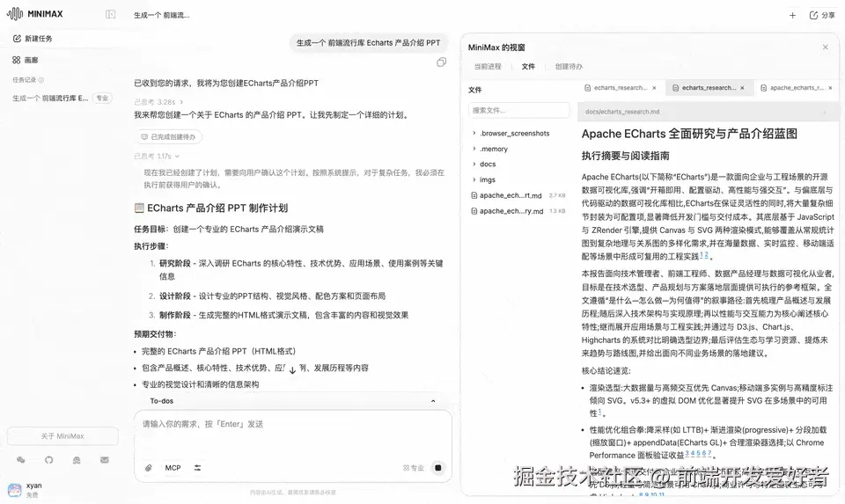
Task: Click the chevron at path bar end
Action: 825,112
